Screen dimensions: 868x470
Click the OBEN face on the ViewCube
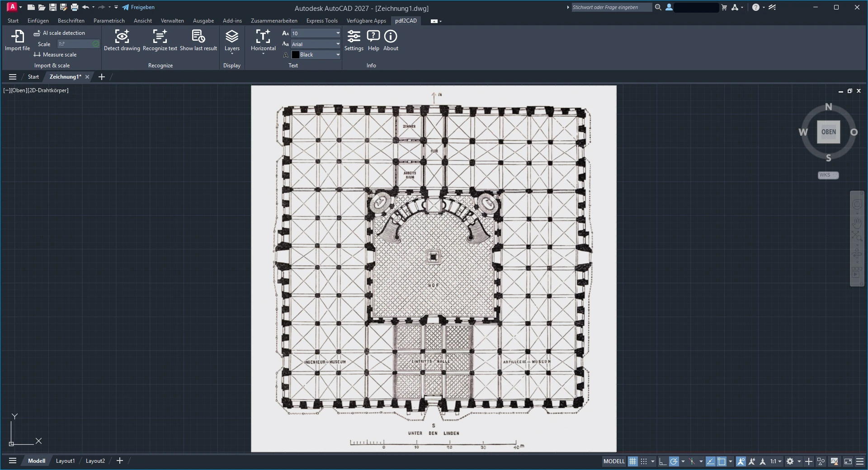coord(828,132)
